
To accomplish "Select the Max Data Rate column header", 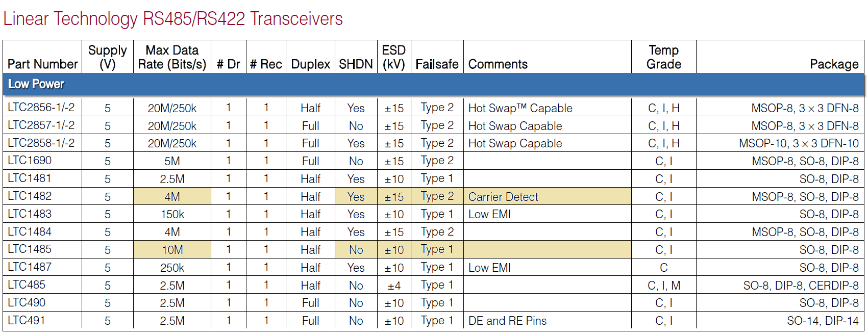I will pyautogui.click(x=172, y=57).
